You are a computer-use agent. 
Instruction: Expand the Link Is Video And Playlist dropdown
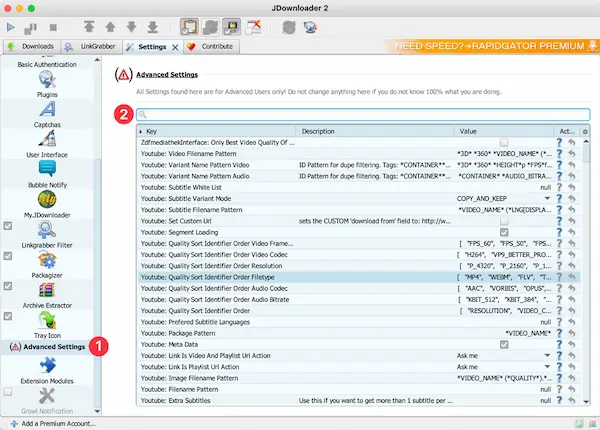click(547, 355)
